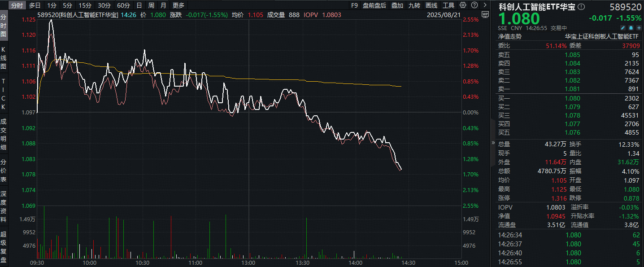
Task: Set a price alert bell icon
Action: (x=631, y=28)
